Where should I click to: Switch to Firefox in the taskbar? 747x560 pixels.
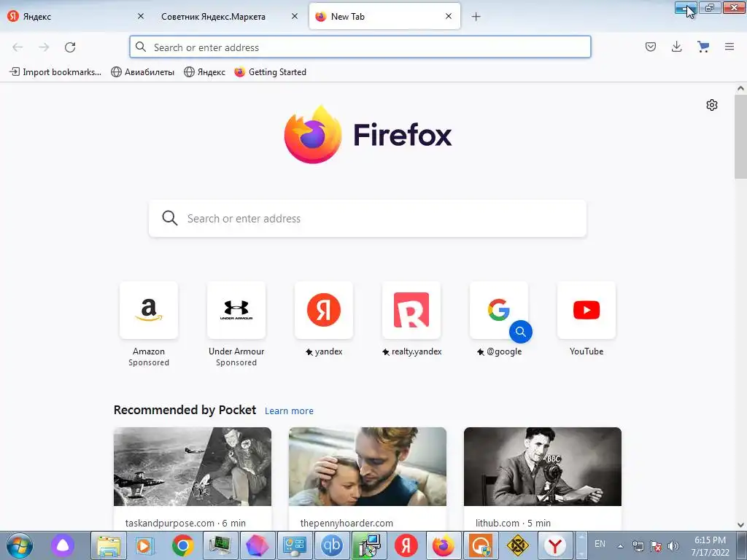click(443, 545)
